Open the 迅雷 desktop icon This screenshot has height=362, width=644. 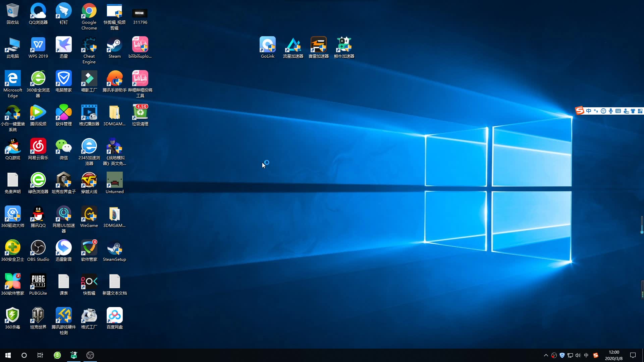pos(64,48)
